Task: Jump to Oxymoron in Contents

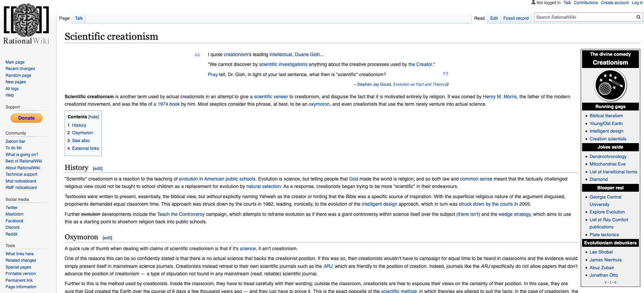Action: [82, 133]
